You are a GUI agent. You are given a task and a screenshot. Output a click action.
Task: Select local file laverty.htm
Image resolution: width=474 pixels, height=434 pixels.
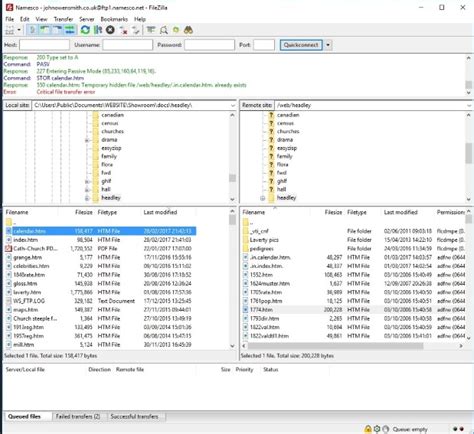click(27, 292)
